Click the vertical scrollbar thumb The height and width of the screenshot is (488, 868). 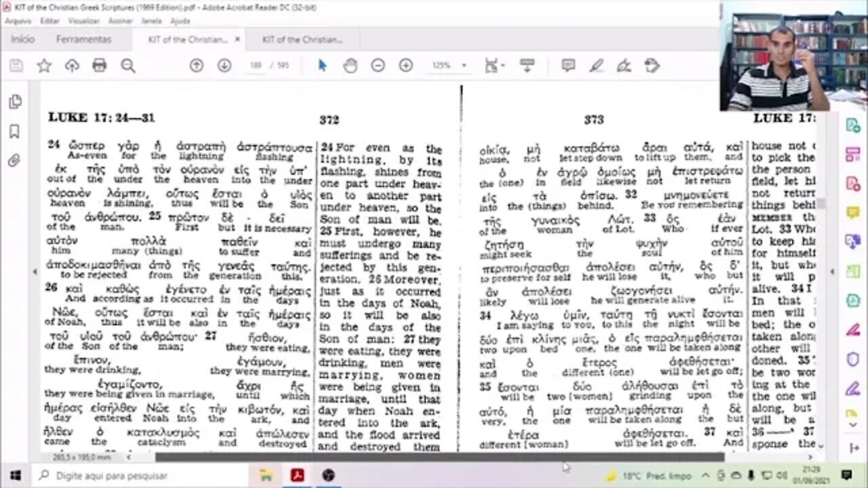(821, 203)
